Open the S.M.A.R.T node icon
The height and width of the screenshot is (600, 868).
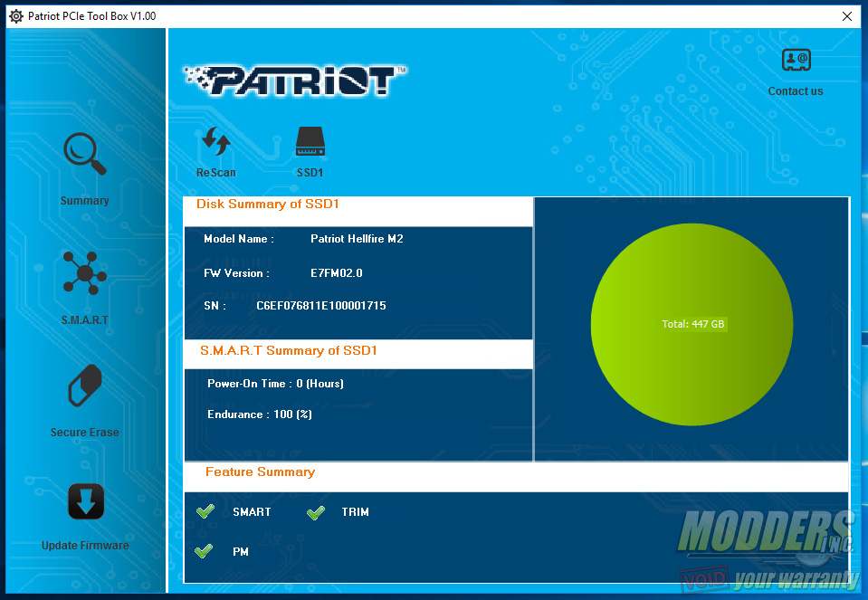(85, 273)
